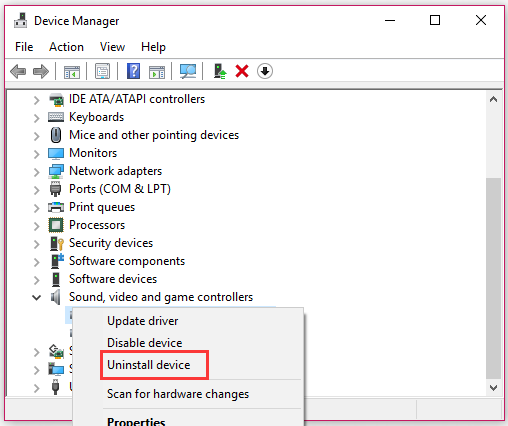The image size is (508, 426).
Task: Select the Keyboards tree label
Action: (96, 117)
